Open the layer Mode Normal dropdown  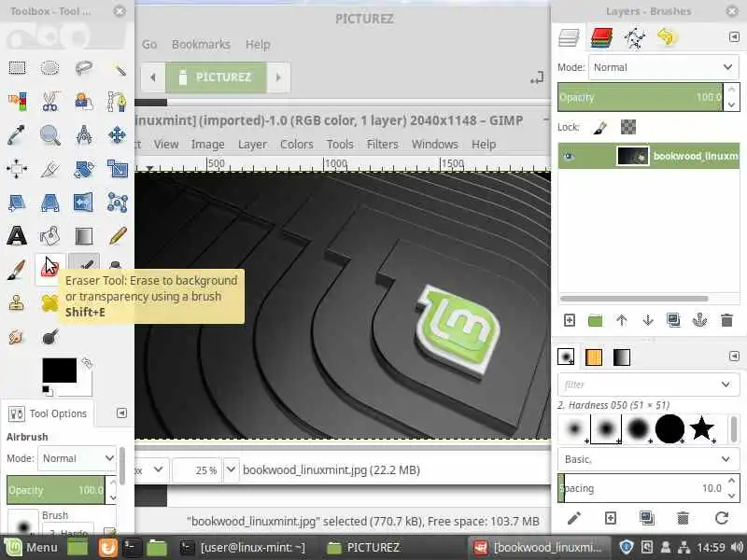663,67
